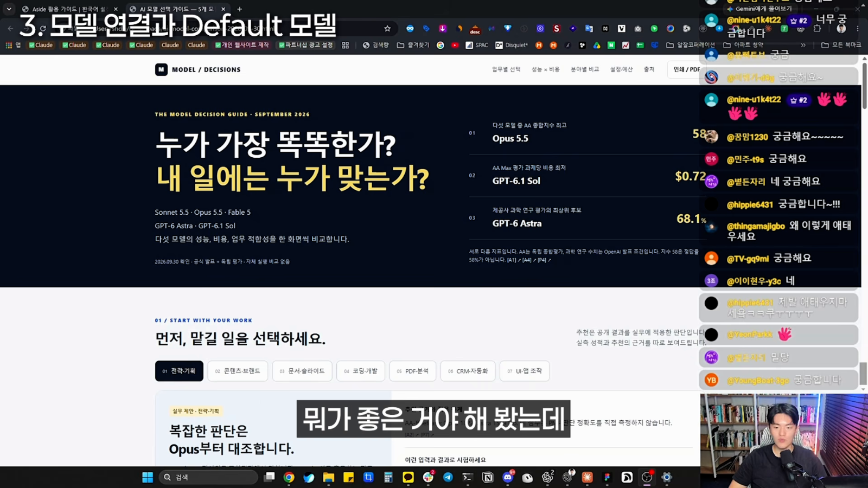Screen dimensions: 868x488
Task: Open KakaoTalk from the taskbar
Action: (x=409, y=477)
